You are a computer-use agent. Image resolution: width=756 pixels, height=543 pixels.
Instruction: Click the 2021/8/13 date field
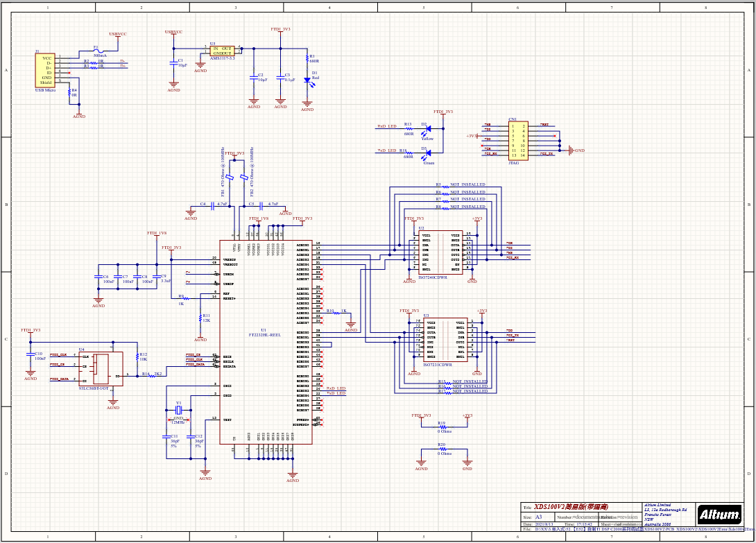[544, 524]
